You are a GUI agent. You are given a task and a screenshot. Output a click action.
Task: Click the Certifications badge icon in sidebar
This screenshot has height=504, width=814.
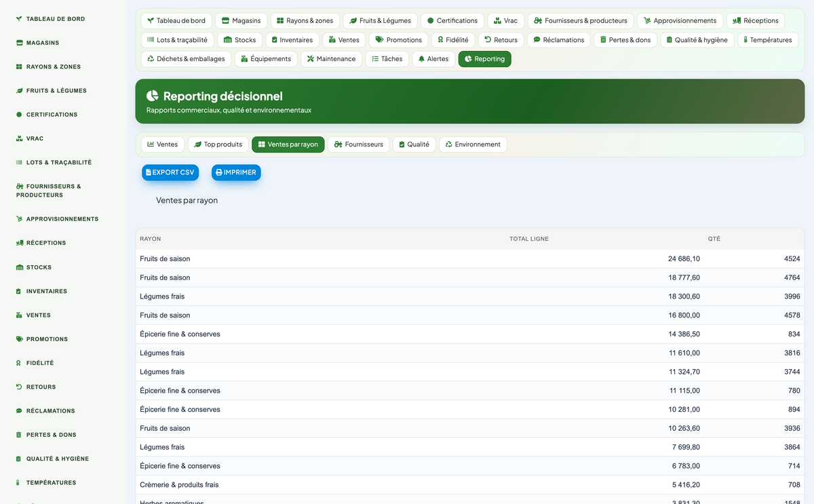pyautogui.click(x=19, y=115)
